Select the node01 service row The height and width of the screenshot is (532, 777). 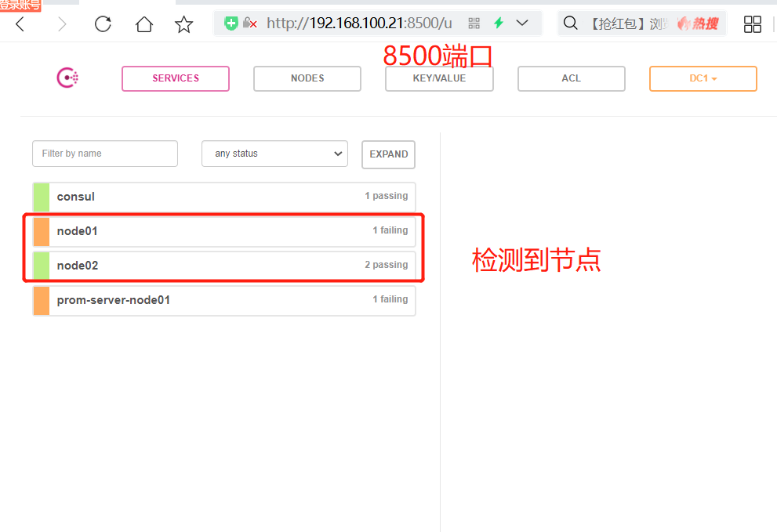point(224,231)
